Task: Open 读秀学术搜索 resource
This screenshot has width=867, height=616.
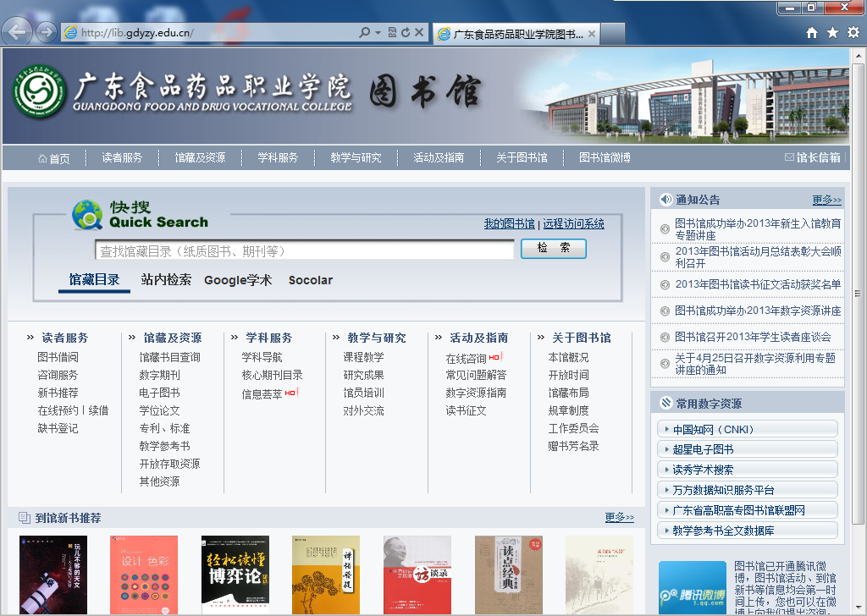Action: pyautogui.click(x=748, y=470)
